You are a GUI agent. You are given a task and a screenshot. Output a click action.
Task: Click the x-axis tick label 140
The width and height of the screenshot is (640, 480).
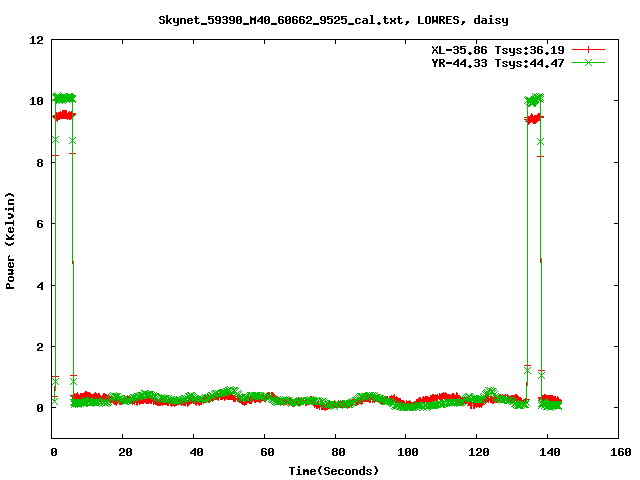550,452
